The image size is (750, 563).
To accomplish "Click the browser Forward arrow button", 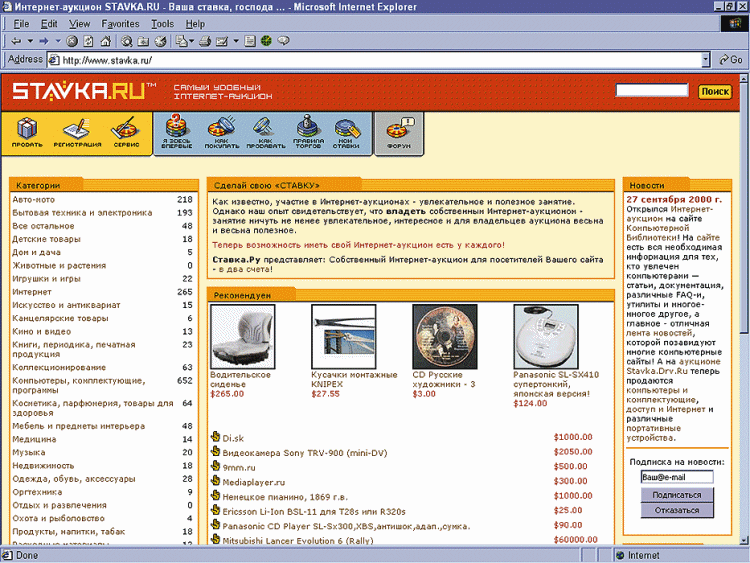I will click(44, 41).
